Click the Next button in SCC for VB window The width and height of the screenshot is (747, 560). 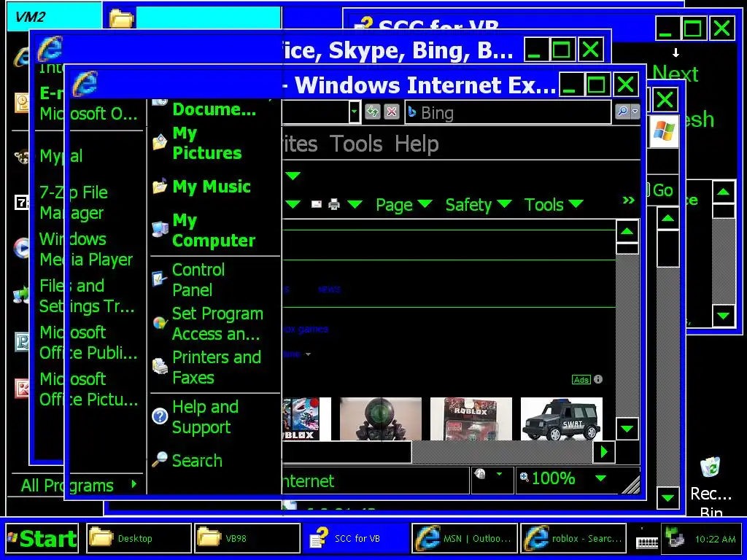675,74
